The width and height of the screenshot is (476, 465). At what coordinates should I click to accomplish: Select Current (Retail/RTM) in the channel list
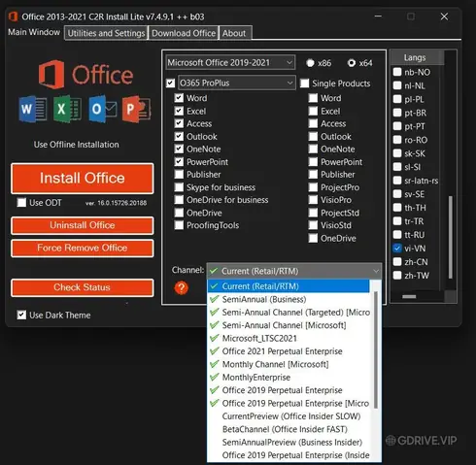click(289, 286)
